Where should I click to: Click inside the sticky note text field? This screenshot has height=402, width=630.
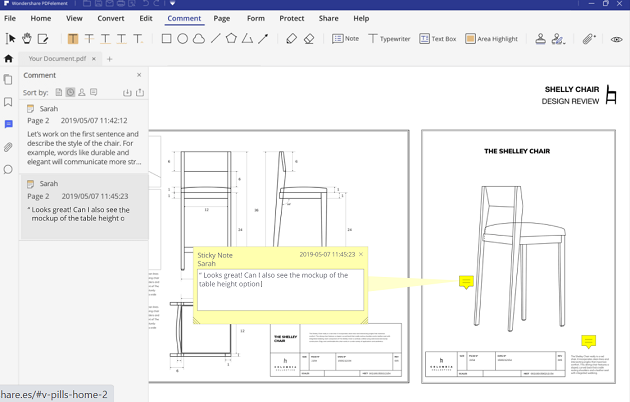(280, 290)
